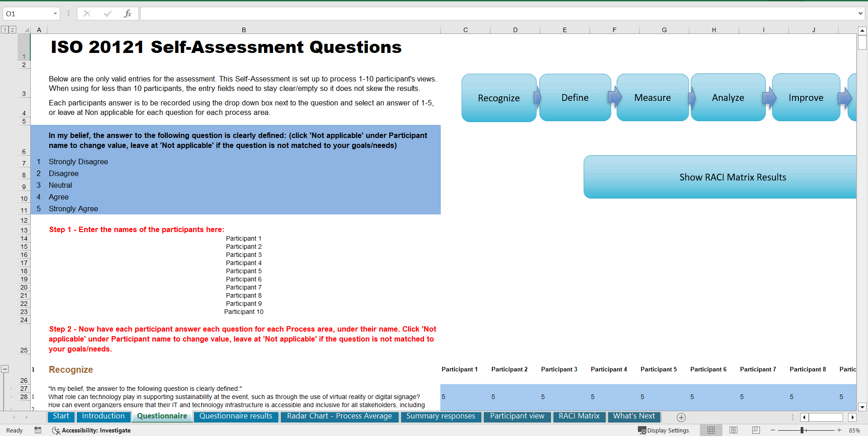868x437 pixels.
Task: Click the Participant 1 answer cell showing 5
Action: [465, 397]
